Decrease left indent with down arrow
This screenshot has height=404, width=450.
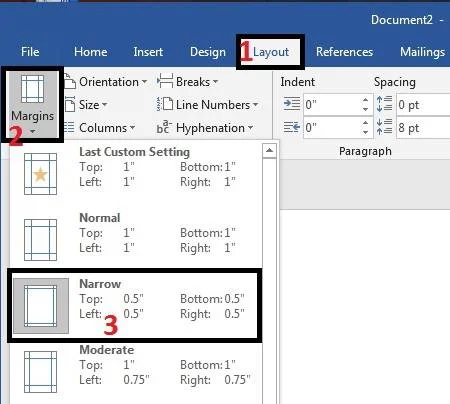click(x=366, y=109)
